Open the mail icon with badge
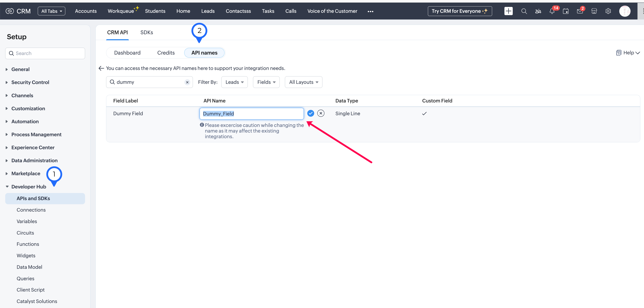644x308 pixels. click(580, 11)
